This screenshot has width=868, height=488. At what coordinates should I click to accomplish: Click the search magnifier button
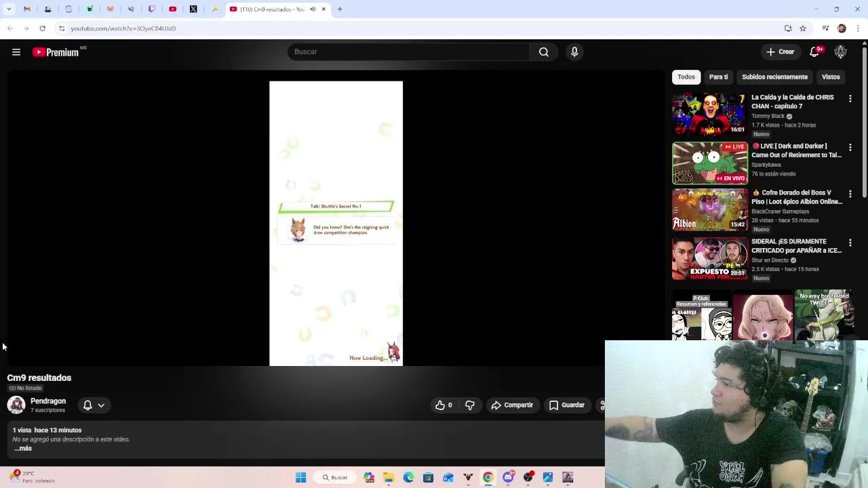pyautogui.click(x=544, y=52)
